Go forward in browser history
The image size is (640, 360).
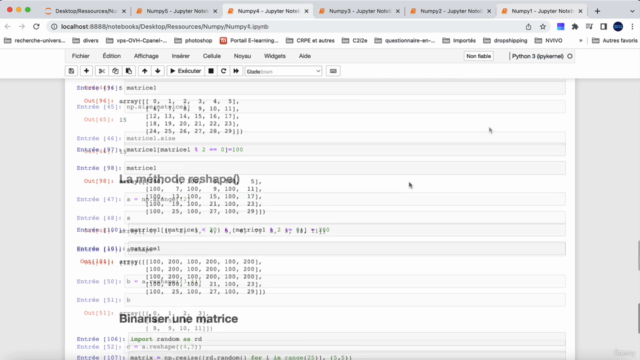click(22, 27)
